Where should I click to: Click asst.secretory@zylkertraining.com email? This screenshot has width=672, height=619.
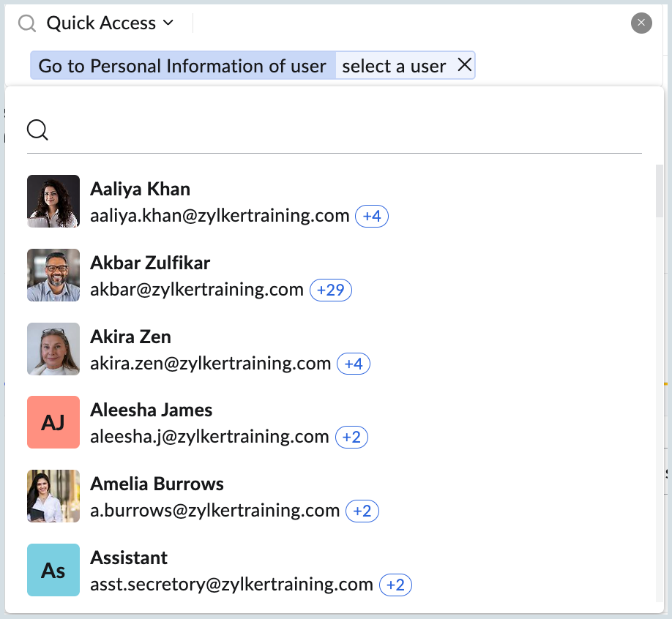click(231, 585)
